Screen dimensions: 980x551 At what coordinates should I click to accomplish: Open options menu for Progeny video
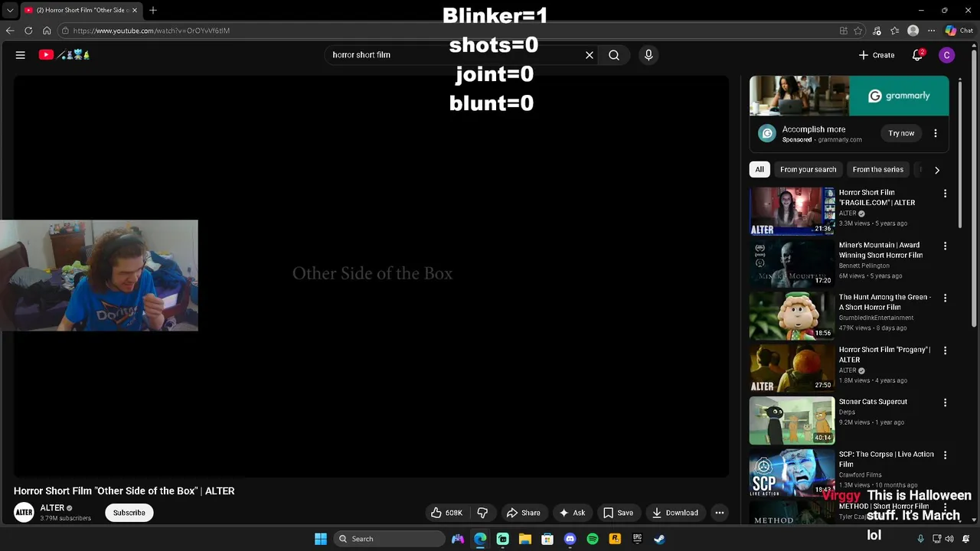[945, 350]
